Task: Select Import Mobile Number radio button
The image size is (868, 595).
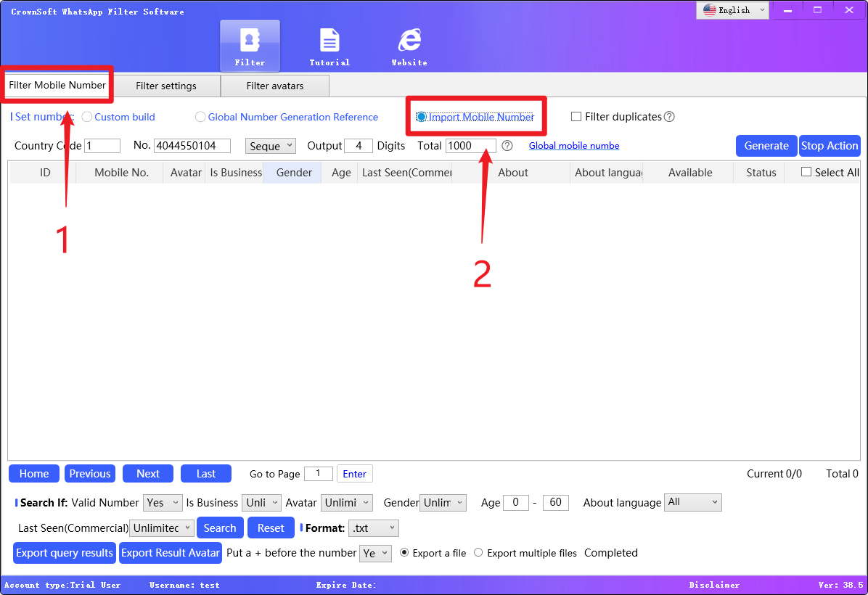Action: pyautogui.click(x=421, y=117)
